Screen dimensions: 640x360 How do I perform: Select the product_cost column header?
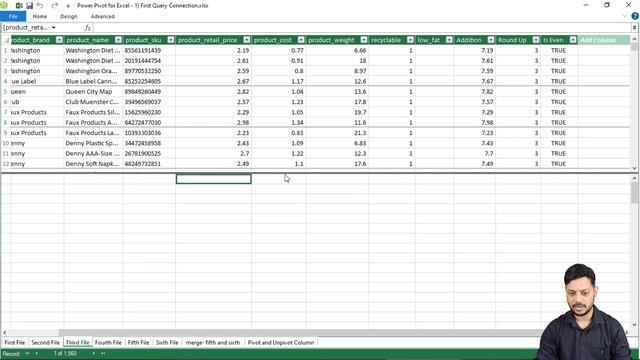coord(273,40)
